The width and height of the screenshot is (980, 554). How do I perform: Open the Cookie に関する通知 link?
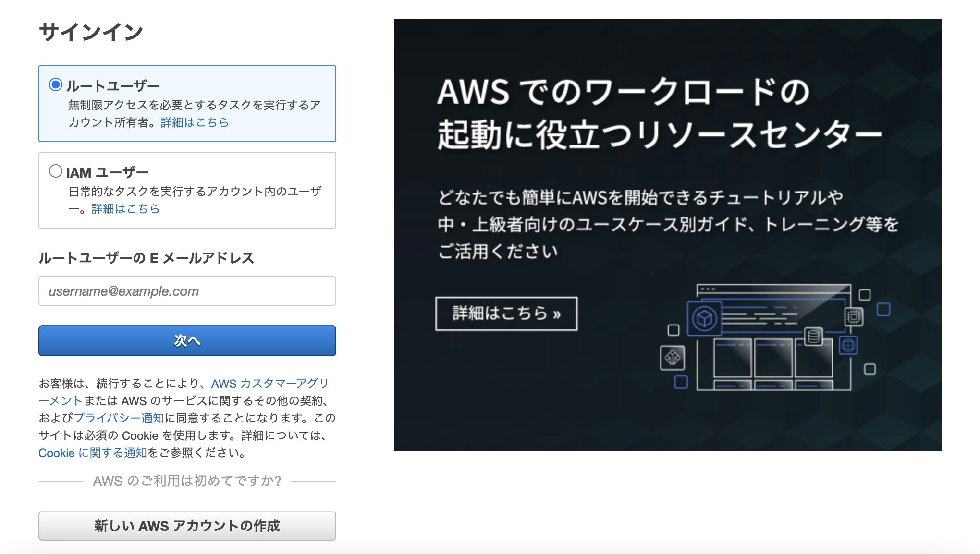tap(92, 452)
